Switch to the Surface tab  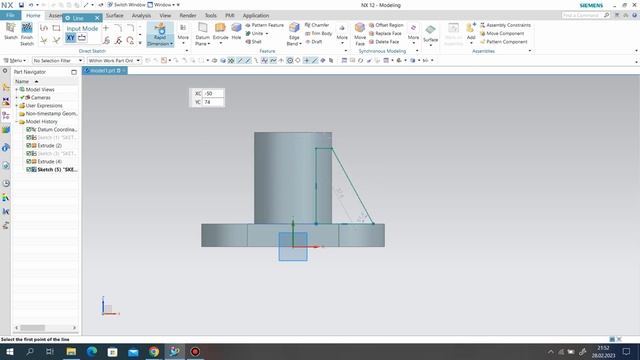(x=115, y=16)
